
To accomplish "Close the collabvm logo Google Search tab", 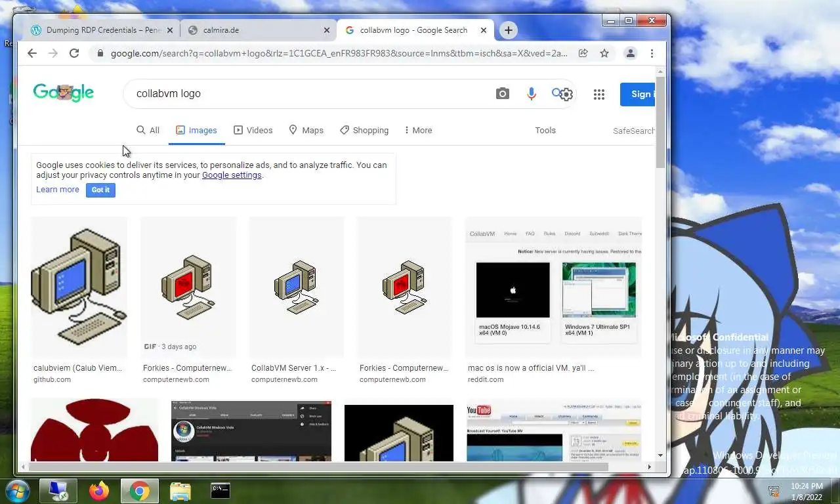I will coord(484,30).
